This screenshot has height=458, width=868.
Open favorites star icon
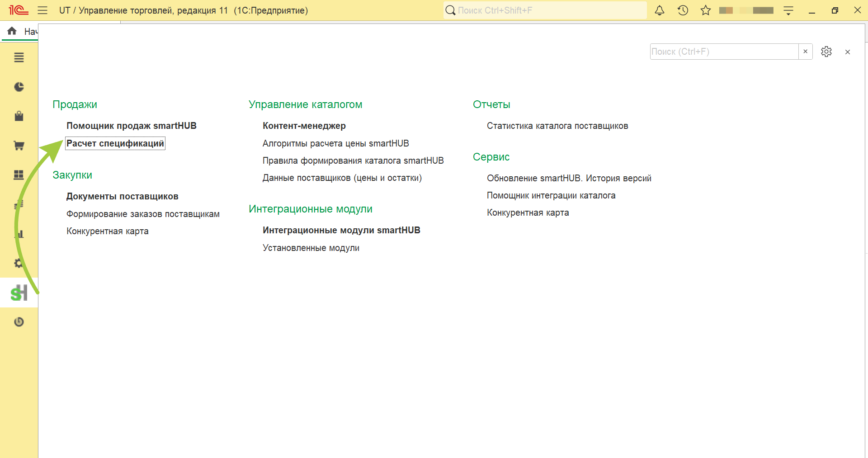tap(706, 10)
